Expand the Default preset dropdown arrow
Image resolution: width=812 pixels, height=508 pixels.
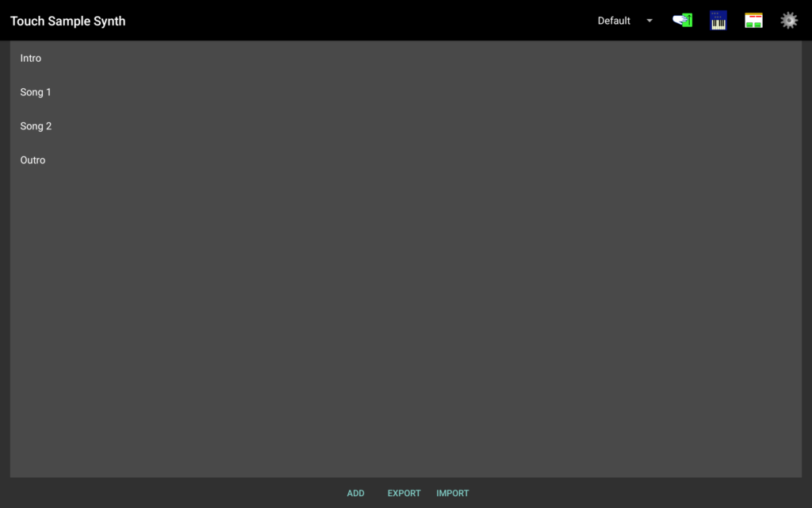tap(649, 21)
